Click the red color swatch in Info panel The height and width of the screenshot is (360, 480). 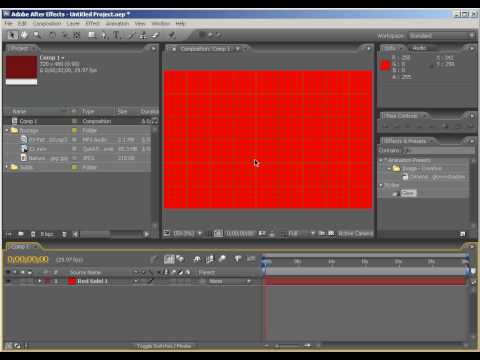385,65
